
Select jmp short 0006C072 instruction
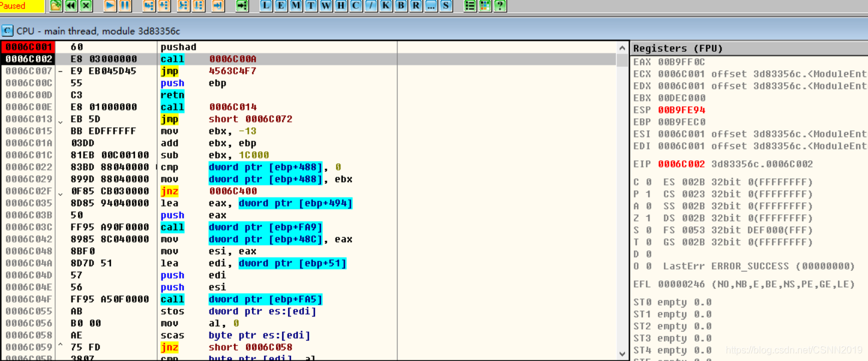coord(308,119)
